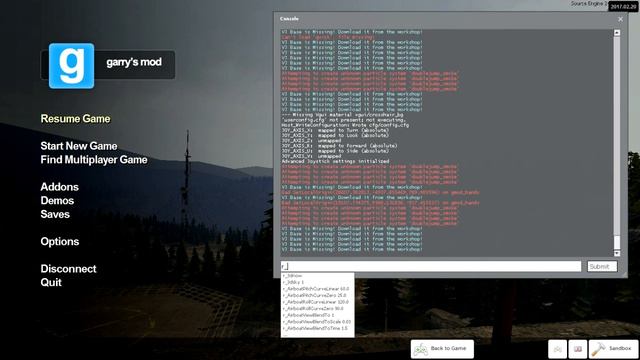The height and width of the screenshot is (360, 640).
Task: Click 'JOY_AXIS_Z: unmapped' console line
Action: (311, 141)
